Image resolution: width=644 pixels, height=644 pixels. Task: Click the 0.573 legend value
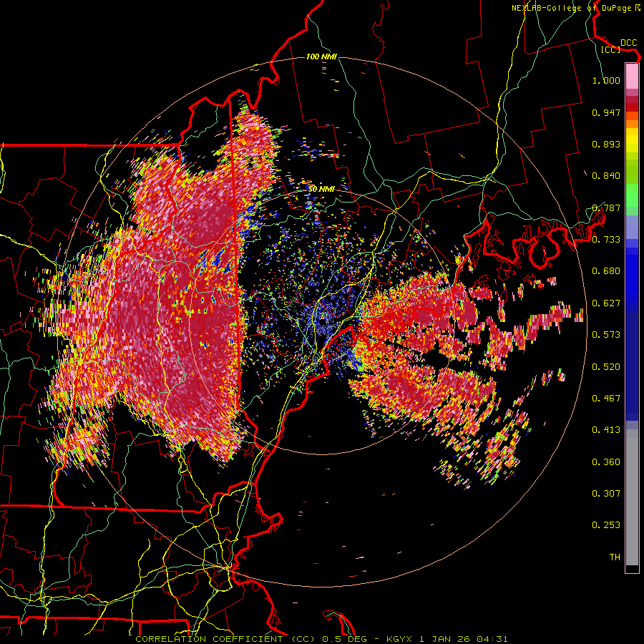point(606,335)
